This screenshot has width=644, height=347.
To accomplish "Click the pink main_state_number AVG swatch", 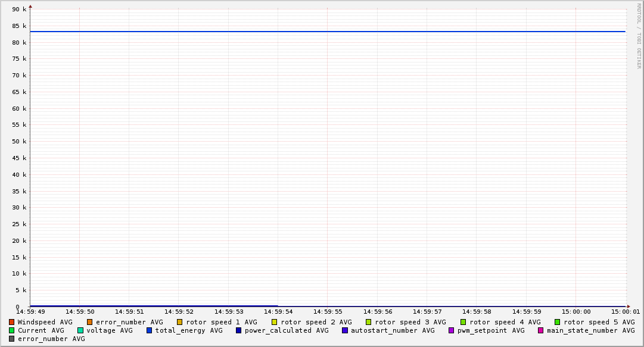I will (x=541, y=330).
